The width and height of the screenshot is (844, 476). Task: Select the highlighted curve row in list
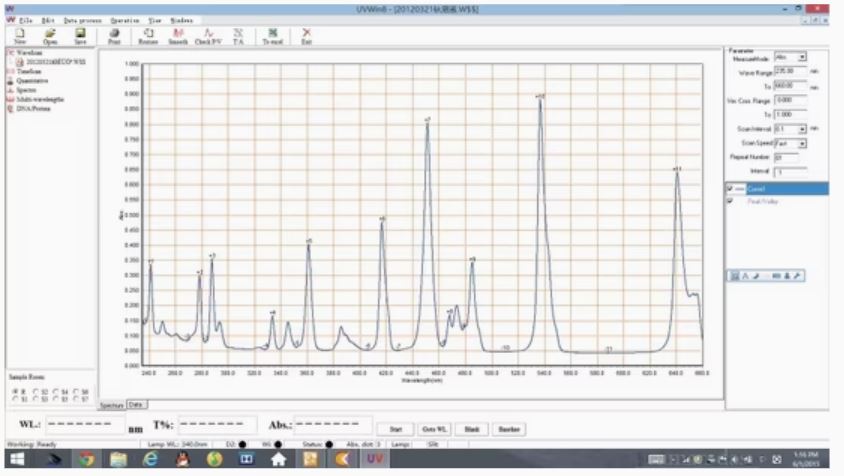pyautogui.click(x=777, y=188)
